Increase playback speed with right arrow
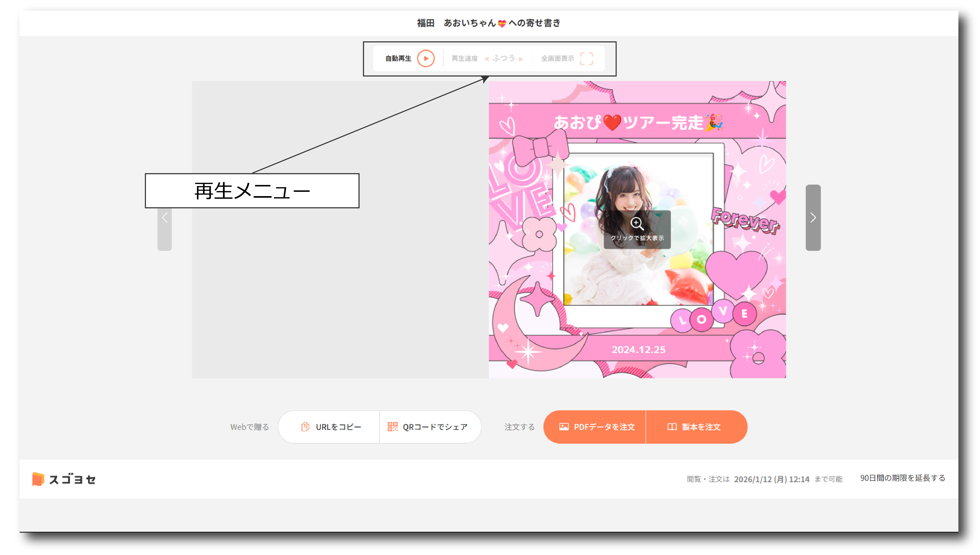 pyautogui.click(x=521, y=59)
